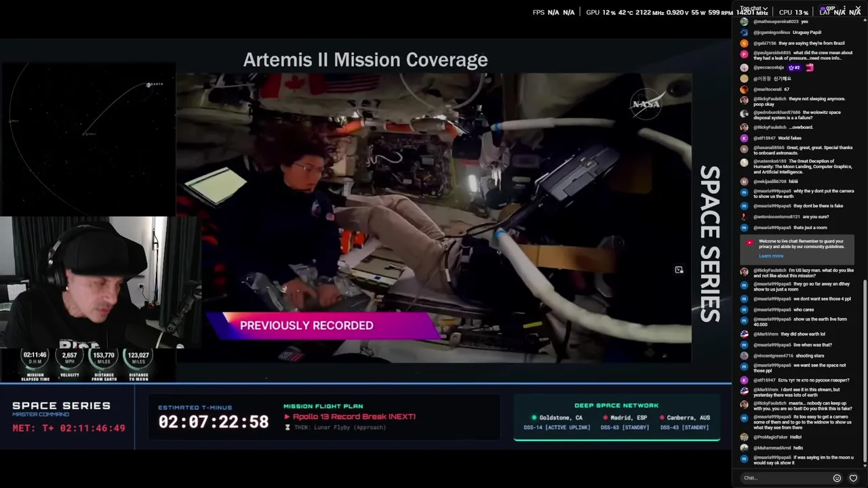Open the Learn more community guidelines link

coord(771,256)
